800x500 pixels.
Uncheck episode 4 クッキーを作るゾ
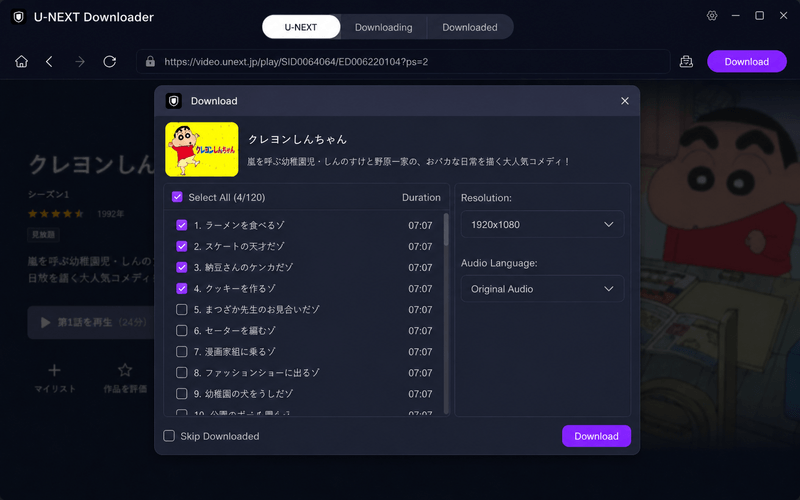pyautogui.click(x=182, y=288)
